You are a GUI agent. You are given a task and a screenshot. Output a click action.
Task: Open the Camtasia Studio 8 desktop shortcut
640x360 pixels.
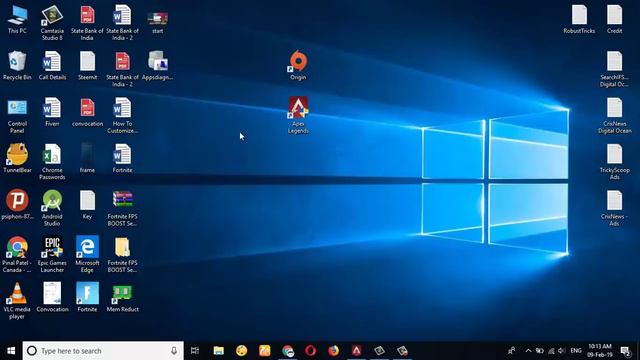click(x=52, y=22)
